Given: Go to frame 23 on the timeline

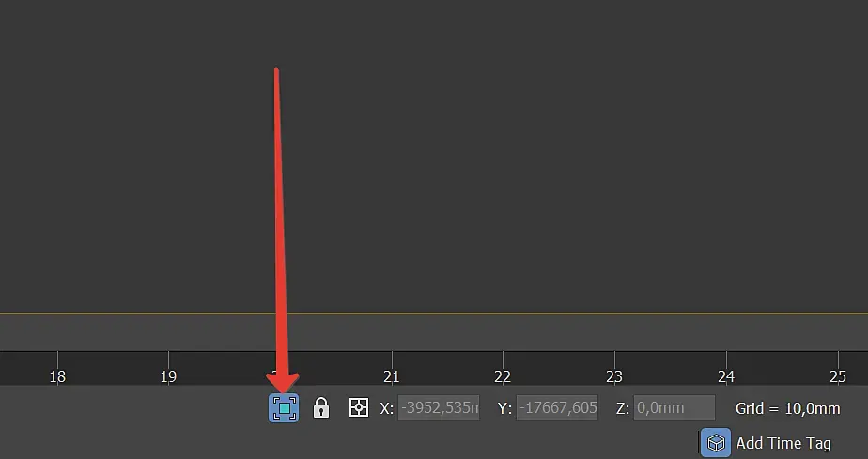Looking at the screenshot, I should point(614,376).
